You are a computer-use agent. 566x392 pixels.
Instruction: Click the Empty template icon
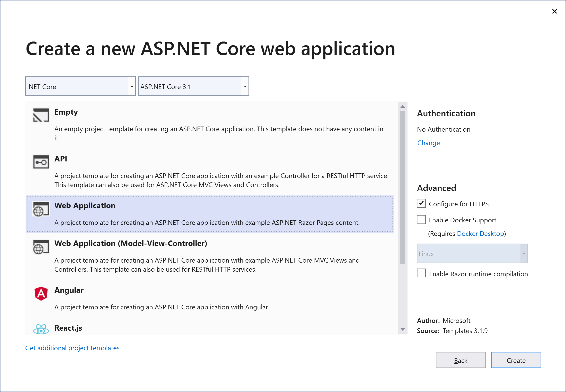(41, 115)
